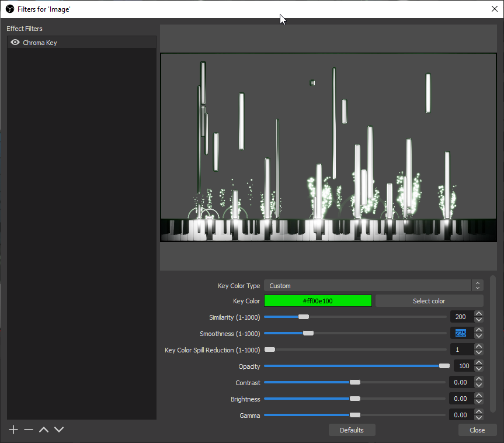Image resolution: width=504 pixels, height=443 pixels.
Task: Decrease Spill Reduction with down stepper arrow
Action: pyautogui.click(x=479, y=352)
